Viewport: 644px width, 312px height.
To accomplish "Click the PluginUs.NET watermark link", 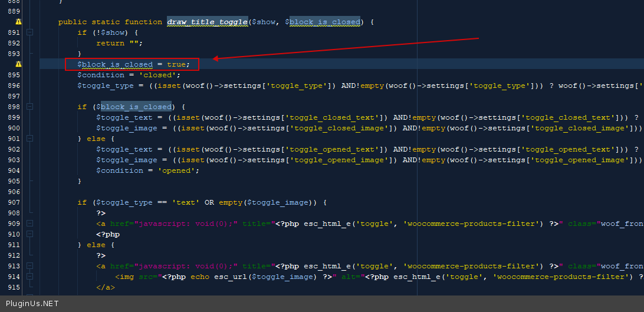I will click(32, 304).
